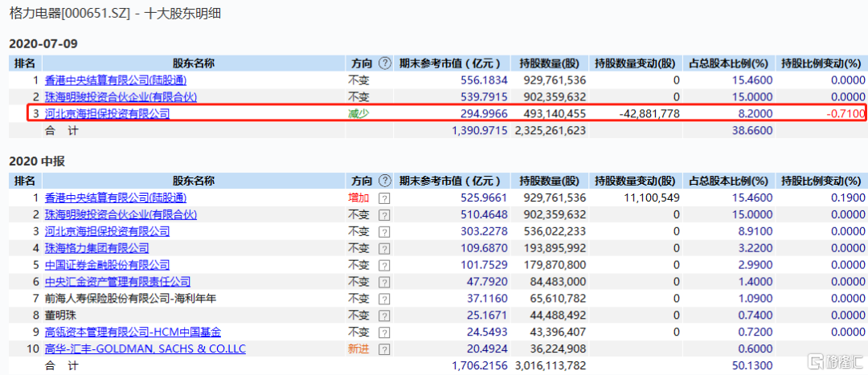Click the question icon in the 中国证券金融 row

(x=383, y=266)
